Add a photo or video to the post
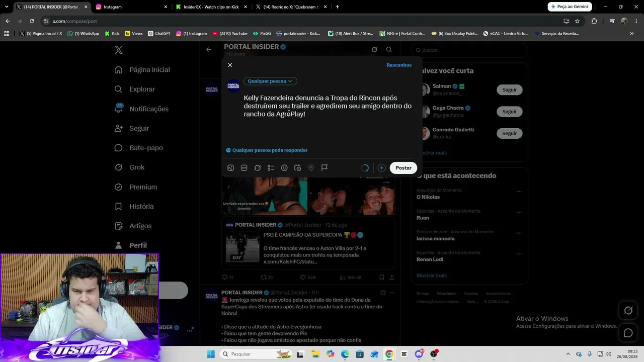Viewport: 644px width, 362px height. [x=230, y=168]
